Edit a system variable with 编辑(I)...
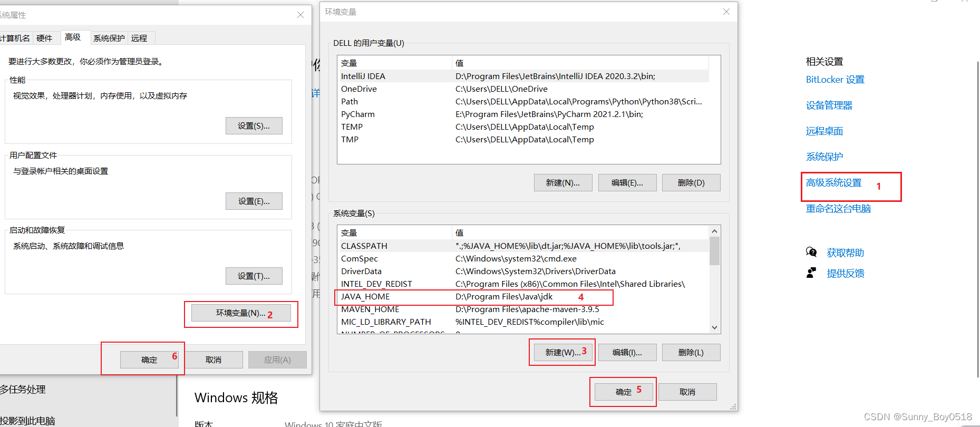Screen dimensions: 980x427 pyautogui.click(x=627, y=352)
